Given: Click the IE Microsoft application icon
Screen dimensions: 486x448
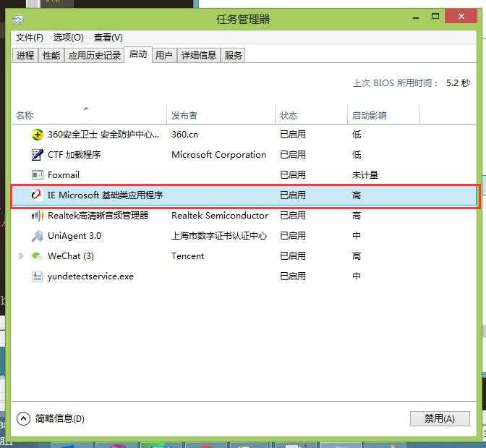Looking at the screenshot, I should pyautogui.click(x=37, y=195).
